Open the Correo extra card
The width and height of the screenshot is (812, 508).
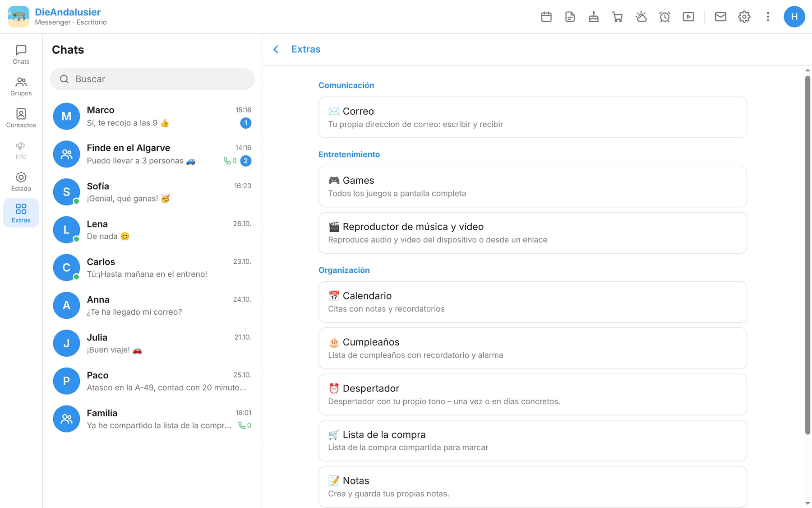[533, 117]
